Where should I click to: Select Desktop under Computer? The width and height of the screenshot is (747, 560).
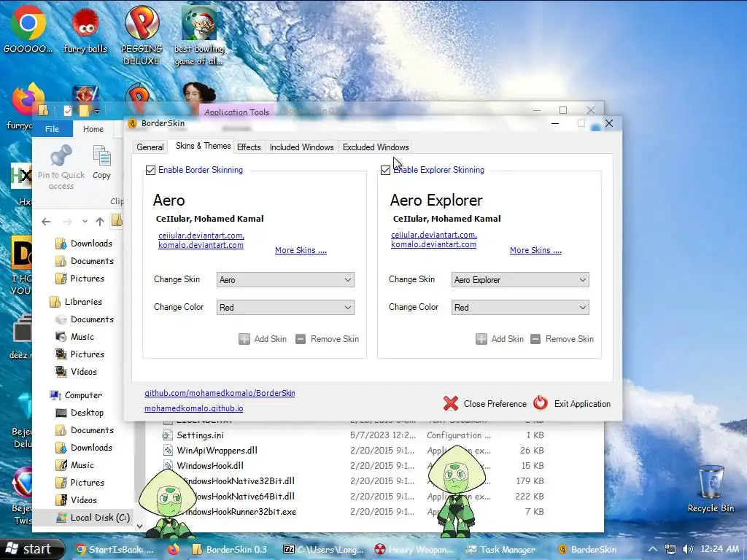pos(80,413)
